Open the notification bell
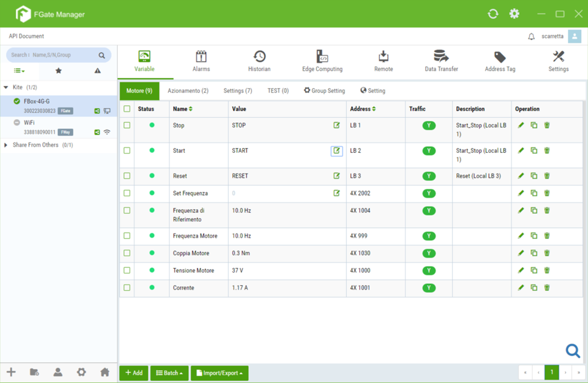Viewport: 588px width, 383px height. 531,36
